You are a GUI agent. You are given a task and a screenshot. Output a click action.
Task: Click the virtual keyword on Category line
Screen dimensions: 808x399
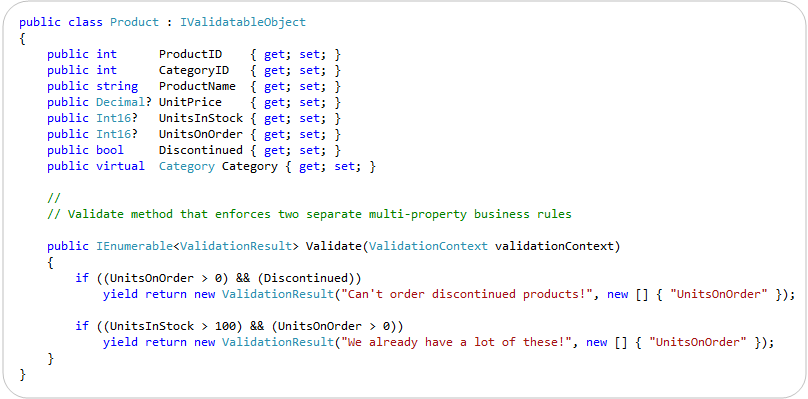(120, 166)
